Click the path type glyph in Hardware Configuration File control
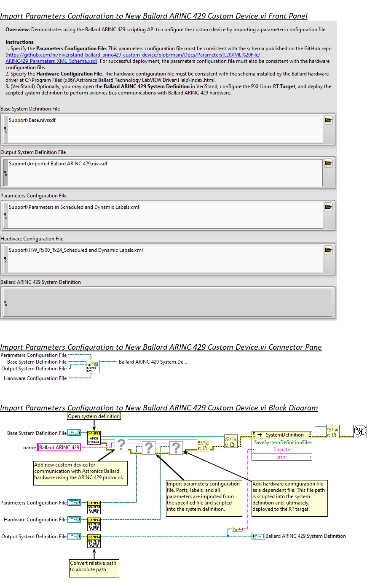The image size is (367, 588). (x=5, y=259)
